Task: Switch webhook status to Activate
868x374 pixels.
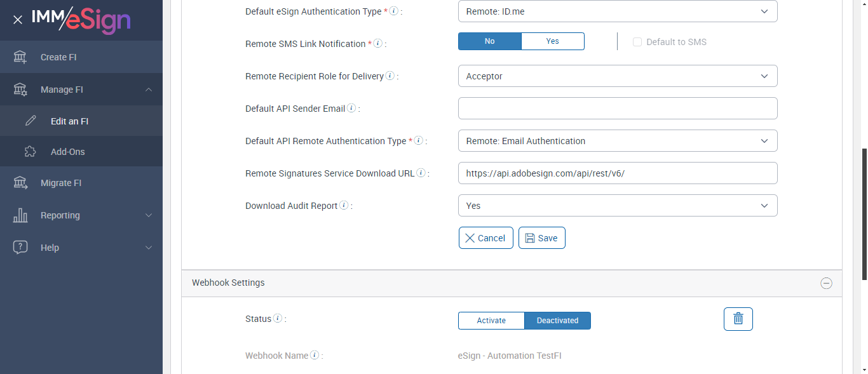Action: (491, 321)
